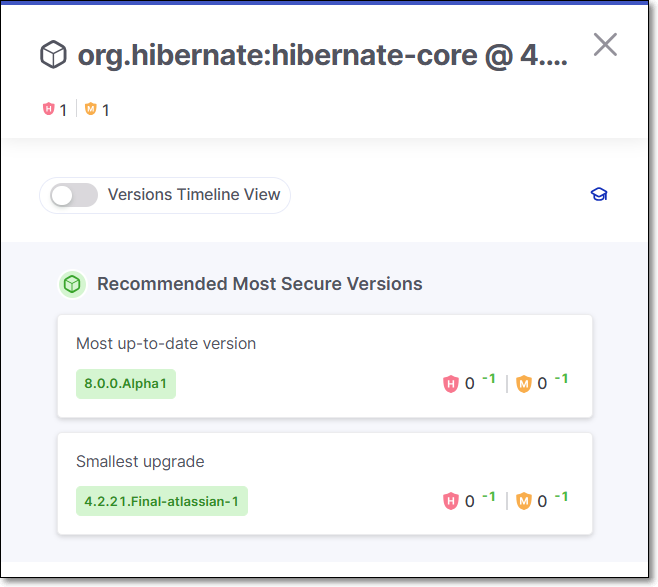Click medium severity shield in Smallest upgrade

pos(524,501)
